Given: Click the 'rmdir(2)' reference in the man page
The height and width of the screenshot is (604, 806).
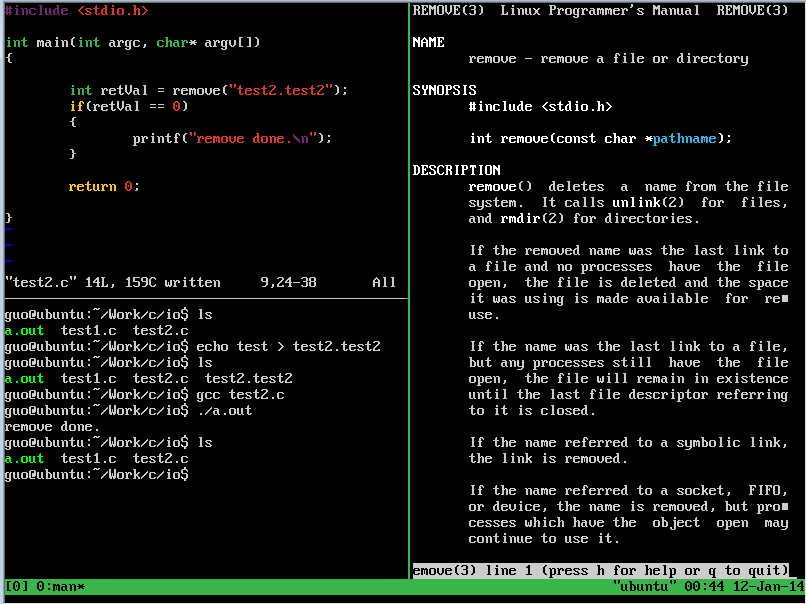Looking at the screenshot, I should coord(532,218).
